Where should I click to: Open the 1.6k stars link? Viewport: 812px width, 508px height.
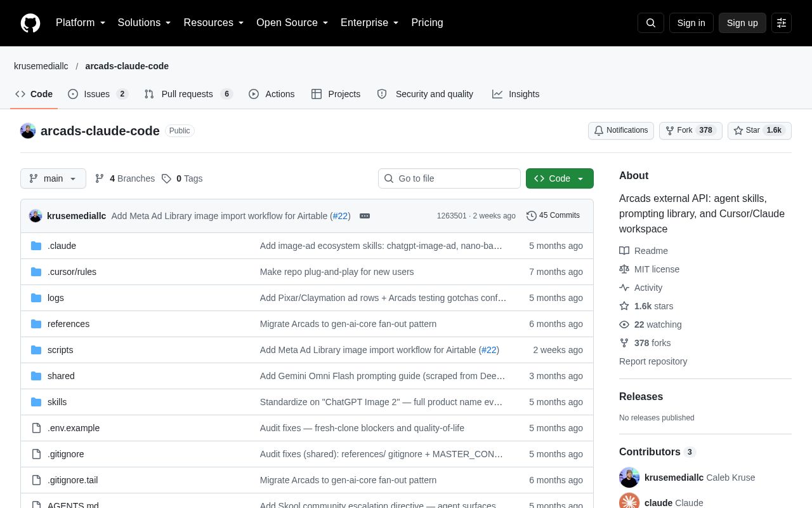click(x=646, y=306)
